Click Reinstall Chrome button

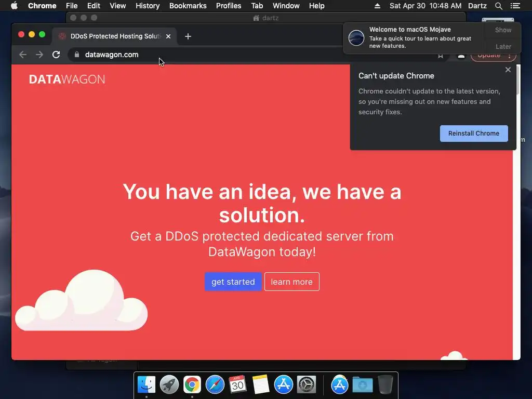(x=474, y=134)
